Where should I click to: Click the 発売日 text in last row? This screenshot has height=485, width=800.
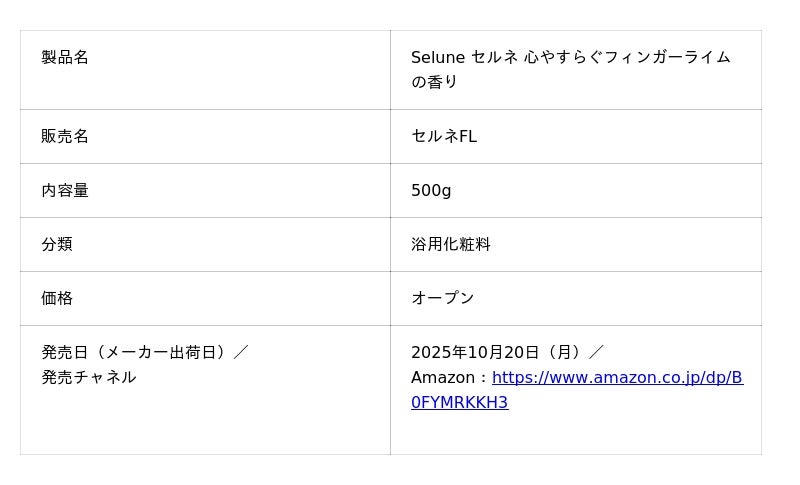pos(65,352)
